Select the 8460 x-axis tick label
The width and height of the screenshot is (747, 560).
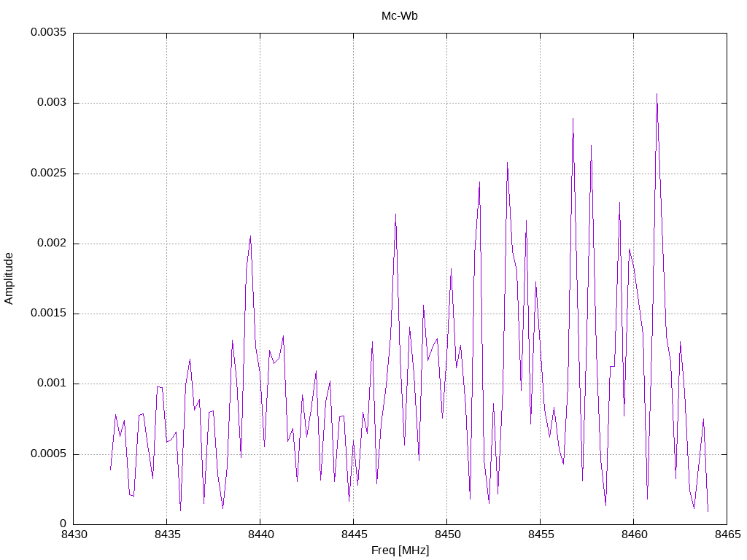[634, 534]
